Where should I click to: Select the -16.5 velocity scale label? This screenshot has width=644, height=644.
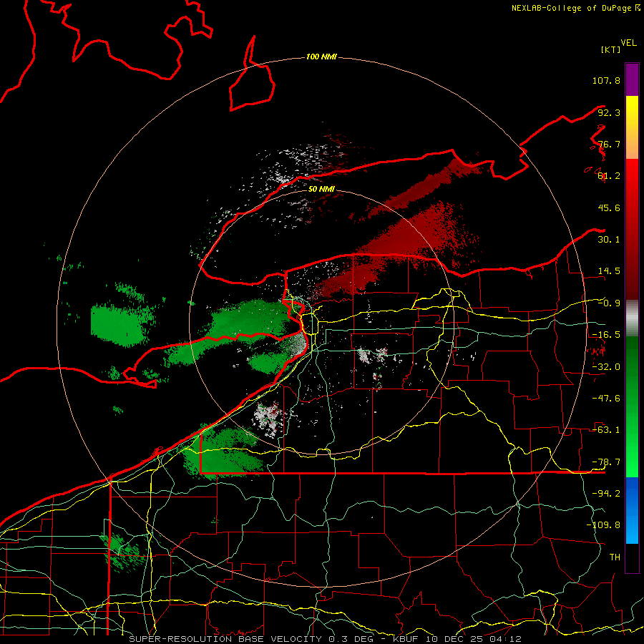click(x=606, y=335)
